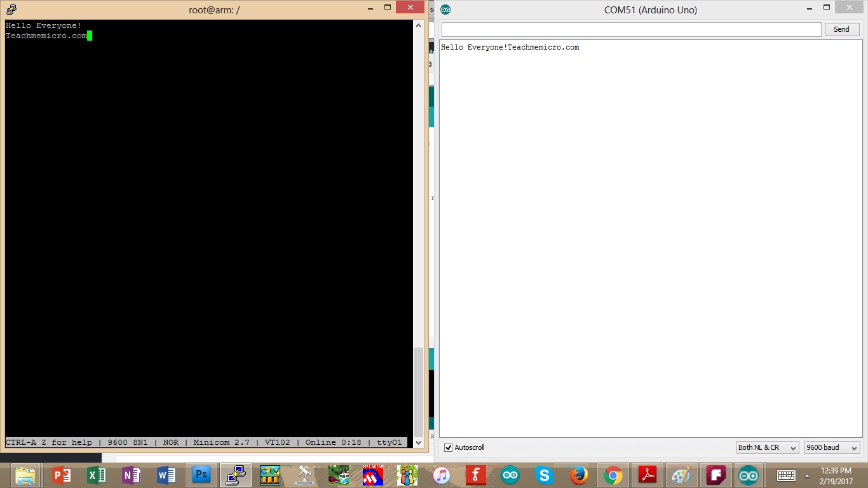
Task: Open MPLAB IDE from the taskbar
Action: point(373,475)
